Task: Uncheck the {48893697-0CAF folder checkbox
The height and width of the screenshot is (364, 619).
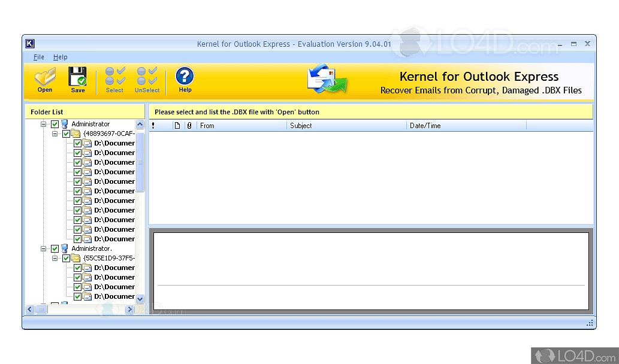Action: pos(67,134)
